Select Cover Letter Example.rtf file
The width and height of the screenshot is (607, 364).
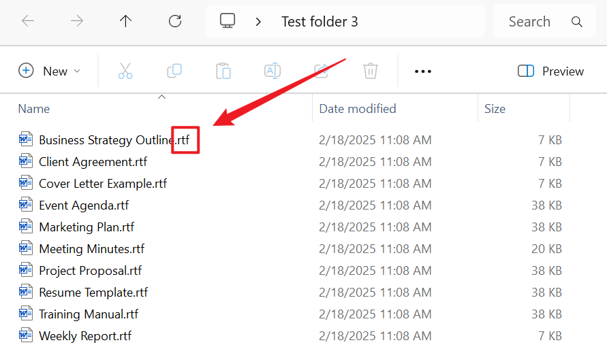tap(103, 183)
